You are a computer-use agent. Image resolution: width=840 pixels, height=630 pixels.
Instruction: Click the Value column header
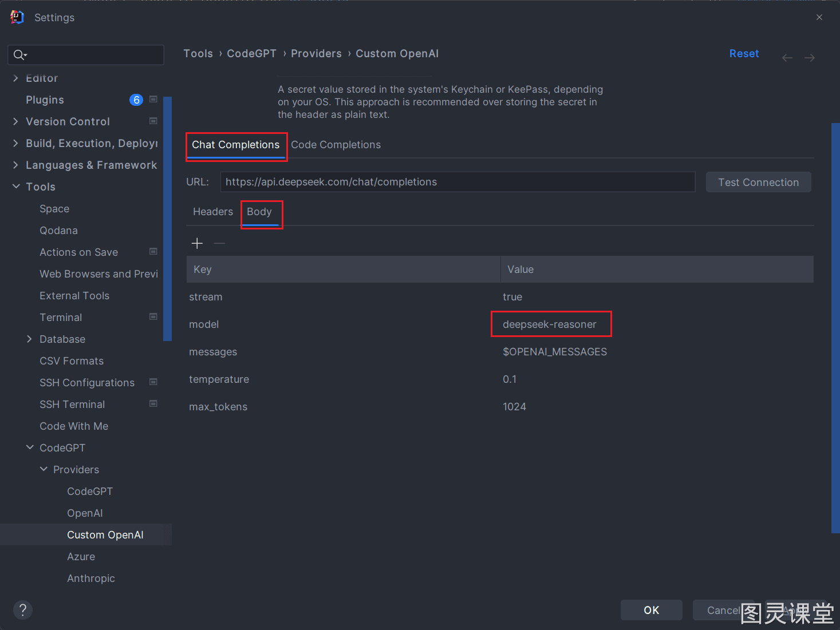click(x=657, y=269)
